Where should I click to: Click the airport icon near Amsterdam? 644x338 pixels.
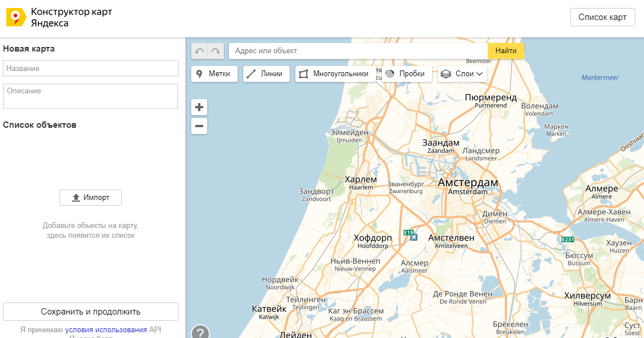[x=414, y=237]
